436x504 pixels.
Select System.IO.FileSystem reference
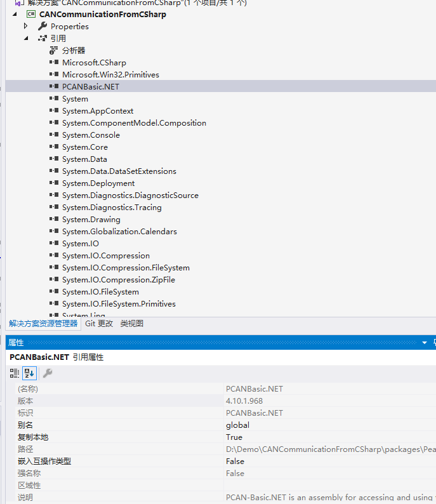pyautogui.click(x=100, y=292)
